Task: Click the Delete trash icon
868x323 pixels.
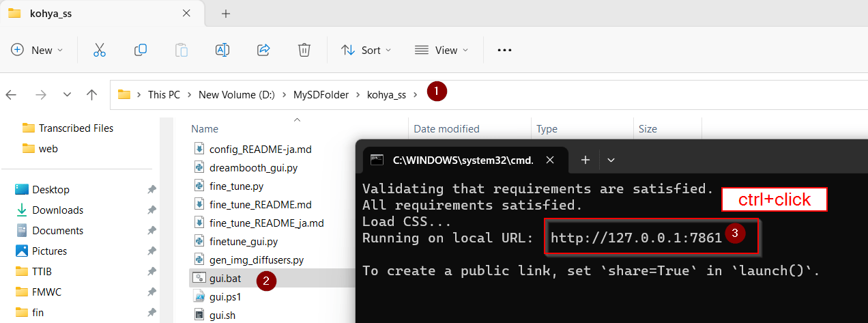Action: tap(304, 50)
